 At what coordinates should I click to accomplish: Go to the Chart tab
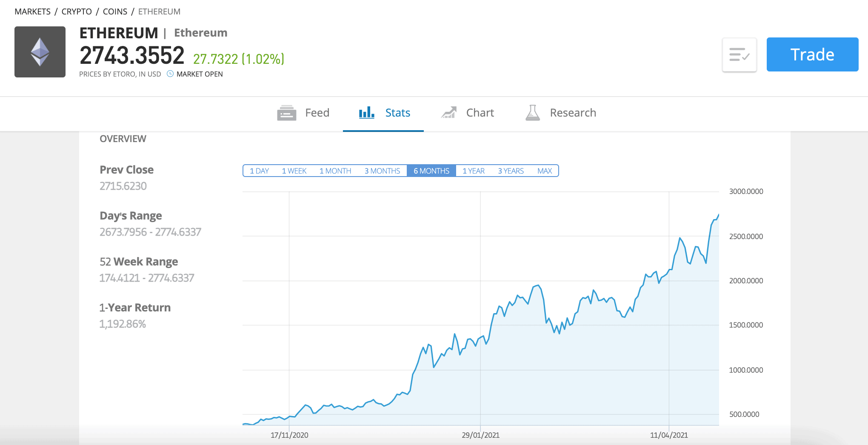pos(467,113)
